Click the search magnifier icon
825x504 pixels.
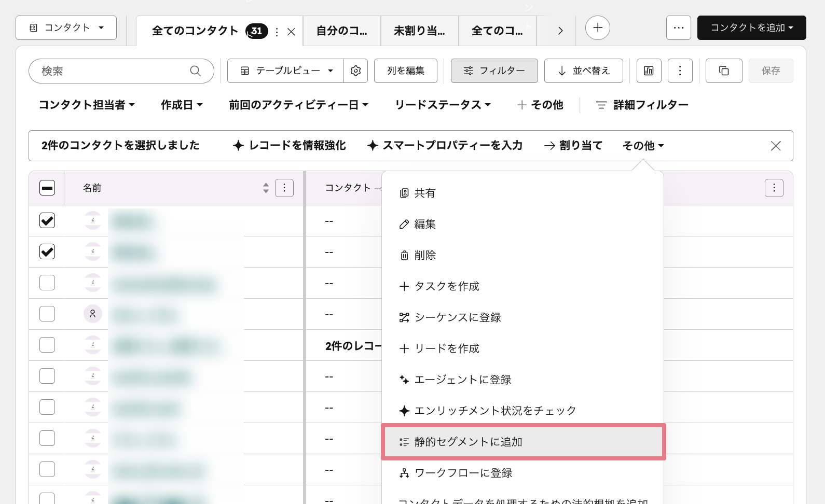tap(195, 71)
